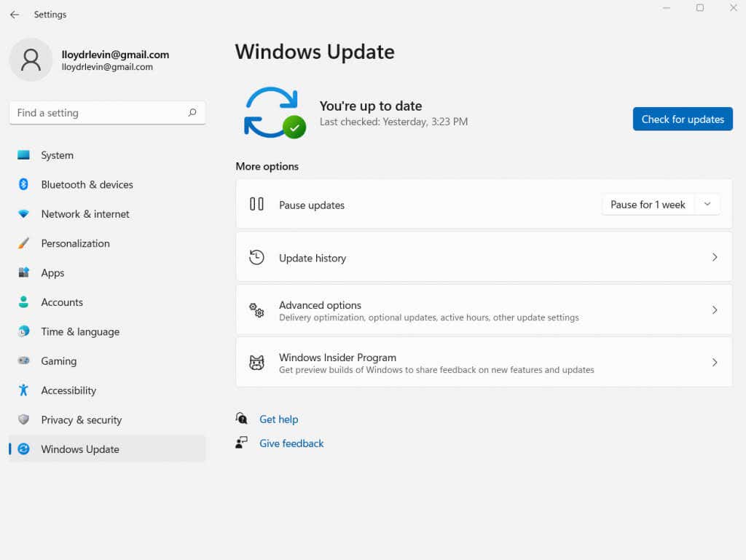Viewport: 746px width, 560px height.
Task: Click the 'You're up to date' status text
Action: point(371,106)
